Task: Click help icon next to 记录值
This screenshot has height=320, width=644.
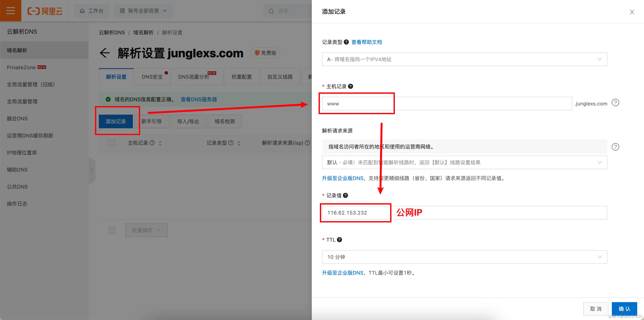Action: pyautogui.click(x=345, y=195)
